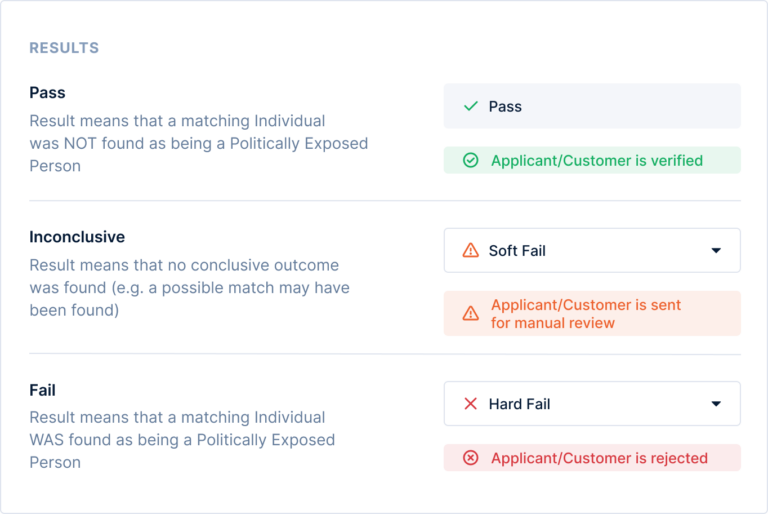Click the Soft Fail dropdown arrow

point(716,251)
